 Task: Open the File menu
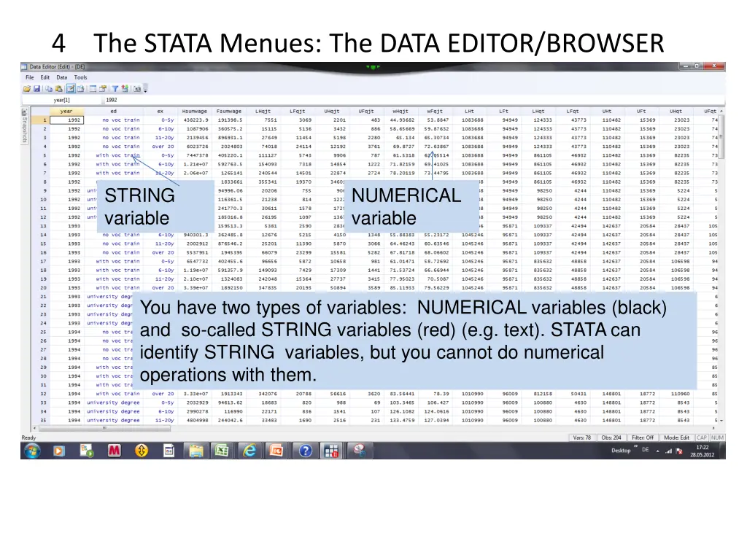point(29,77)
